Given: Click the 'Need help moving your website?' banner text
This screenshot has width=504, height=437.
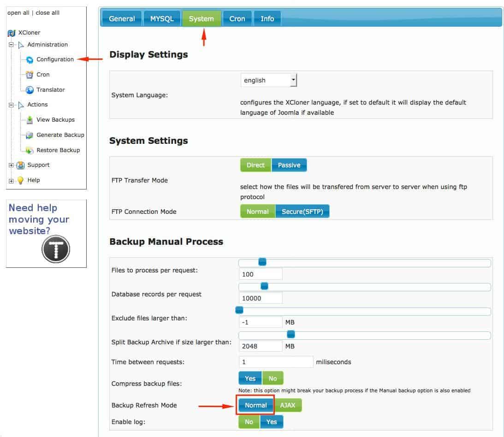Looking at the screenshot, I should click(39, 219).
